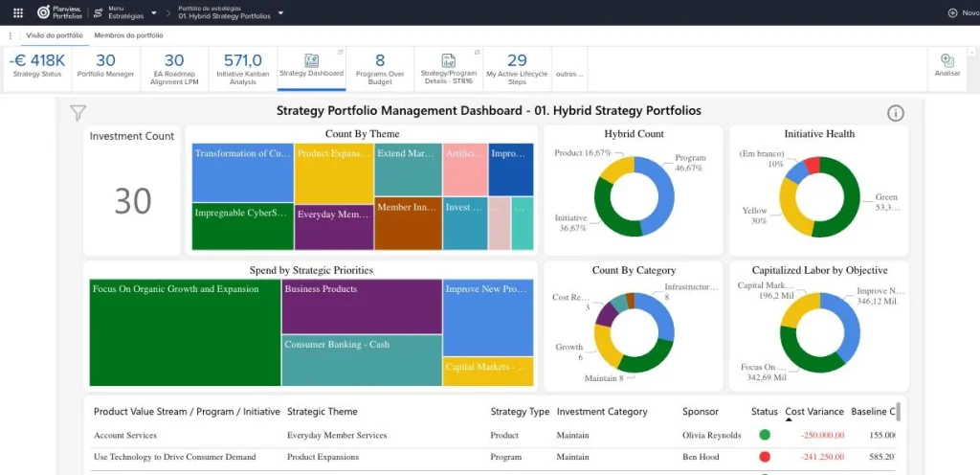The height and width of the screenshot is (475, 980).
Task: Switch to Membros do portfólio tab
Action: [x=129, y=35]
